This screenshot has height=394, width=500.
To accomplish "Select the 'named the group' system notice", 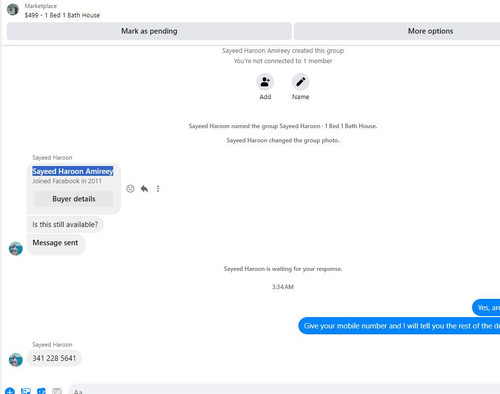I will click(283, 126).
